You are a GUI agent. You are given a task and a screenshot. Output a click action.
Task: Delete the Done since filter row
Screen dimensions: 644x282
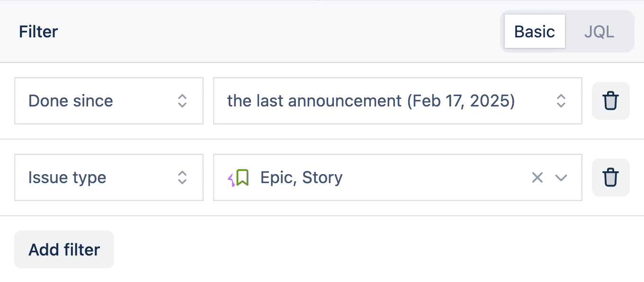610,101
